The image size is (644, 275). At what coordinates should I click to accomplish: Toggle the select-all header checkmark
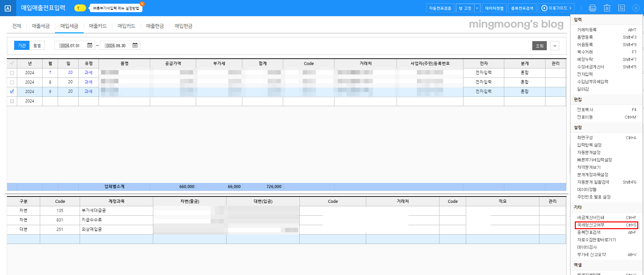[12, 63]
